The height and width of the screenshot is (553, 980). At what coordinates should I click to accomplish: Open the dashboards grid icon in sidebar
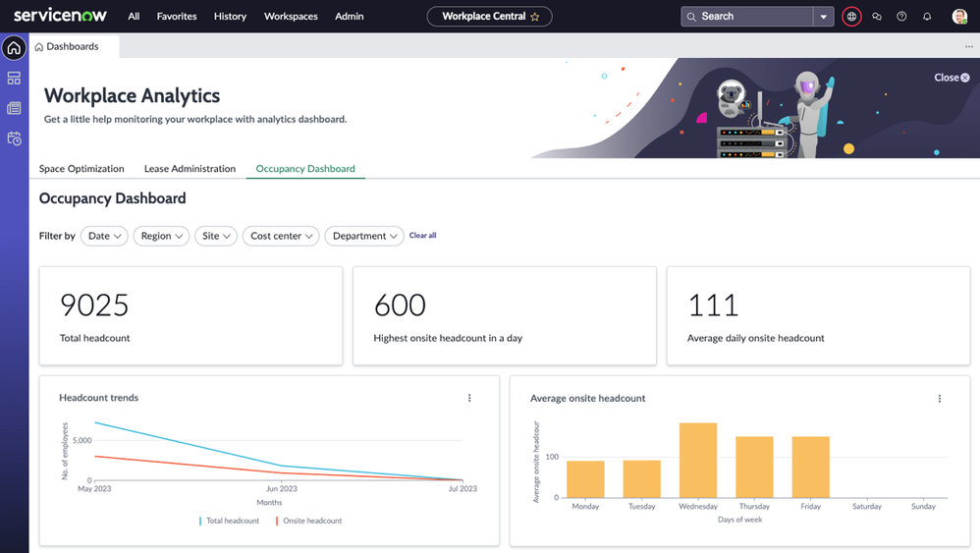tap(14, 79)
